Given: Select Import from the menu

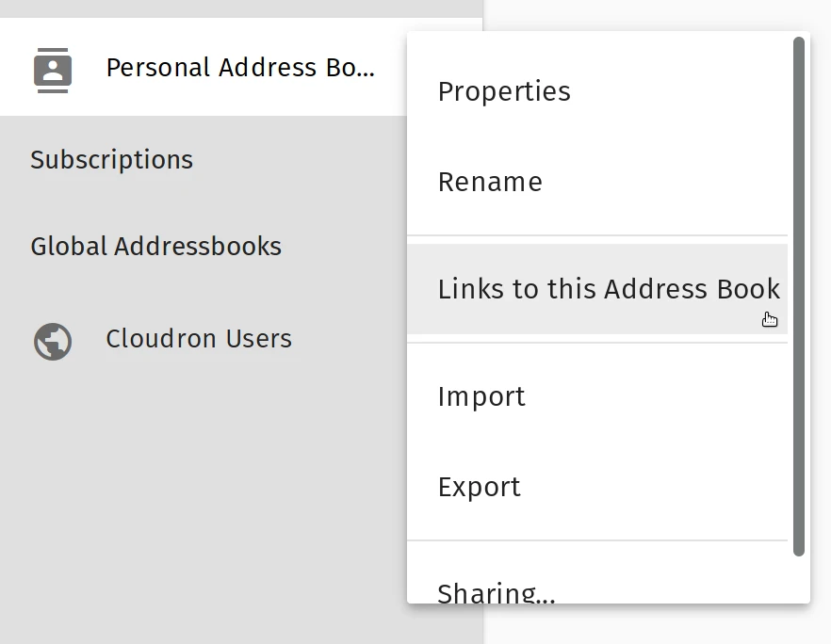Looking at the screenshot, I should point(481,396).
